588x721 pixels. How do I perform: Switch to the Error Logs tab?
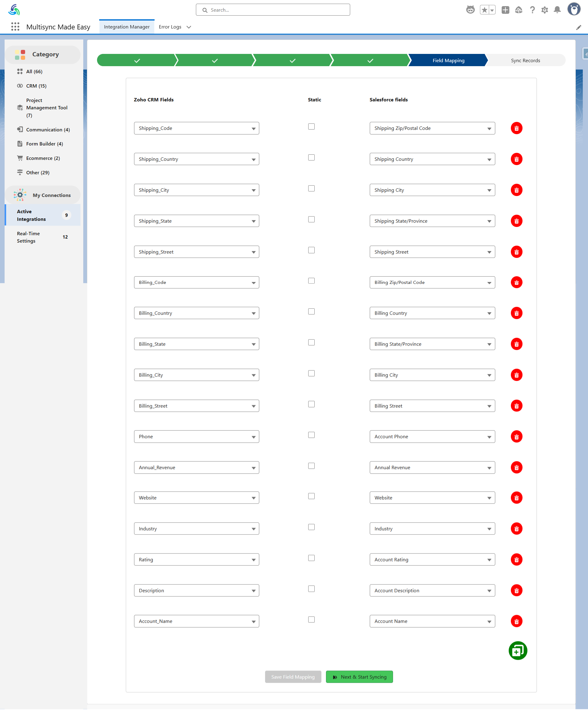170,27
